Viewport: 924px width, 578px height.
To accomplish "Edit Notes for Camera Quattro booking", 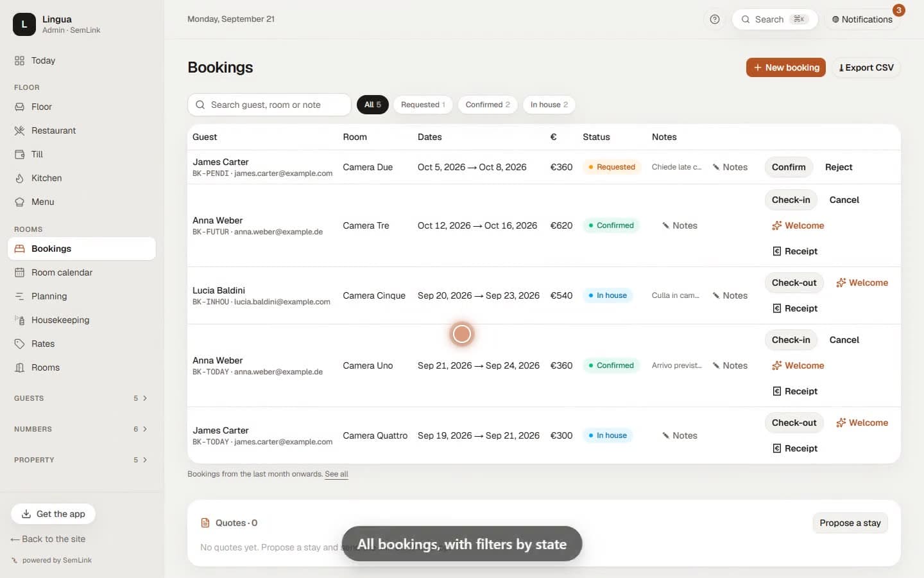I will (680, 435).
